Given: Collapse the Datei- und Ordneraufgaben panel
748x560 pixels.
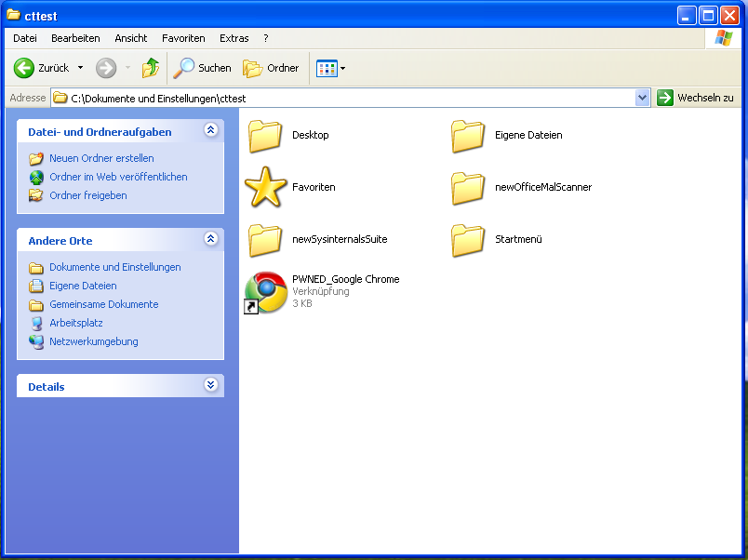Looking at the screenshot, I should pyautogui.click(x=210, y=131).
